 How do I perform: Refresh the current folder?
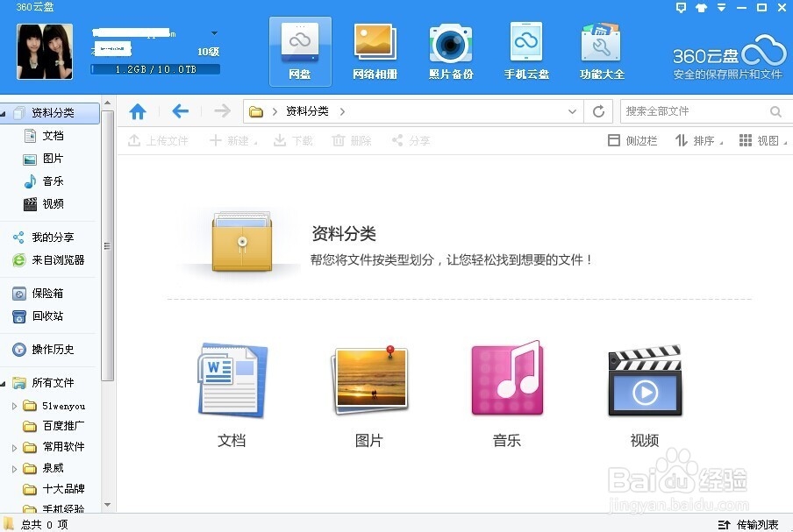click(598, 111)
